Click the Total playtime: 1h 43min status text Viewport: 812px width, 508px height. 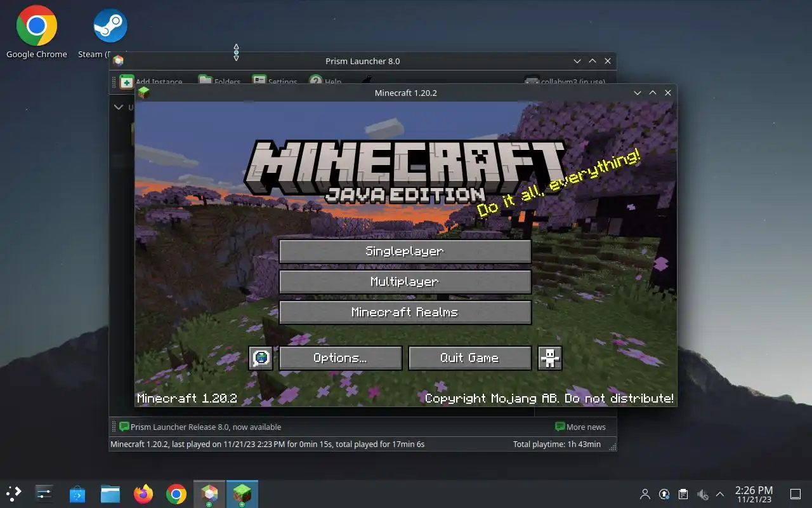(557, 444)
